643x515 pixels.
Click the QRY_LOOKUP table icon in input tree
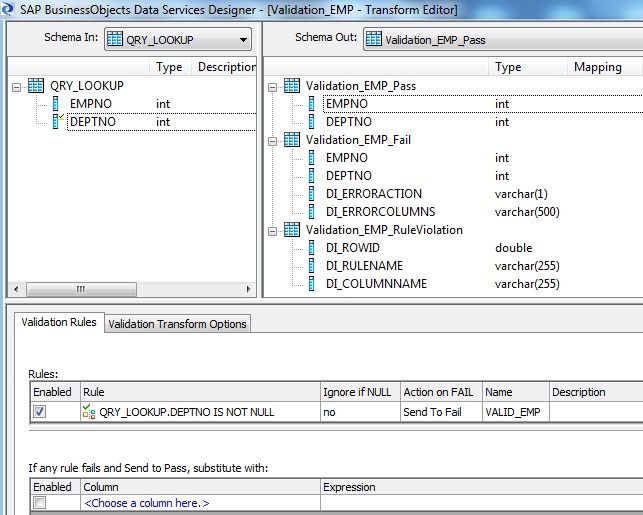coord(36,86)
